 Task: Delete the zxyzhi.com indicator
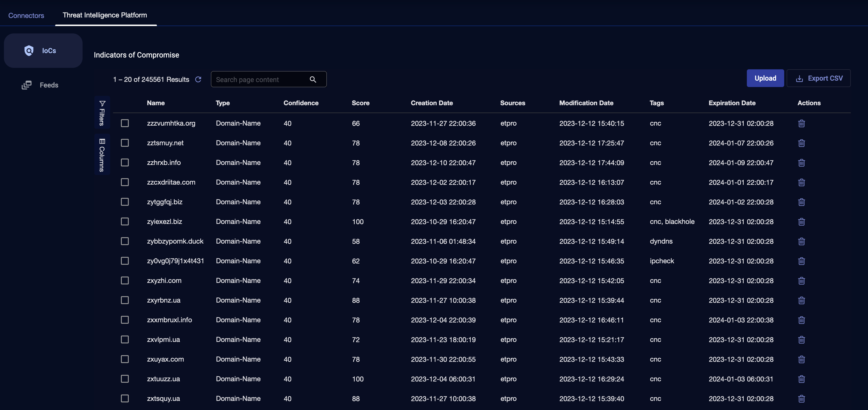coord(801,281)
